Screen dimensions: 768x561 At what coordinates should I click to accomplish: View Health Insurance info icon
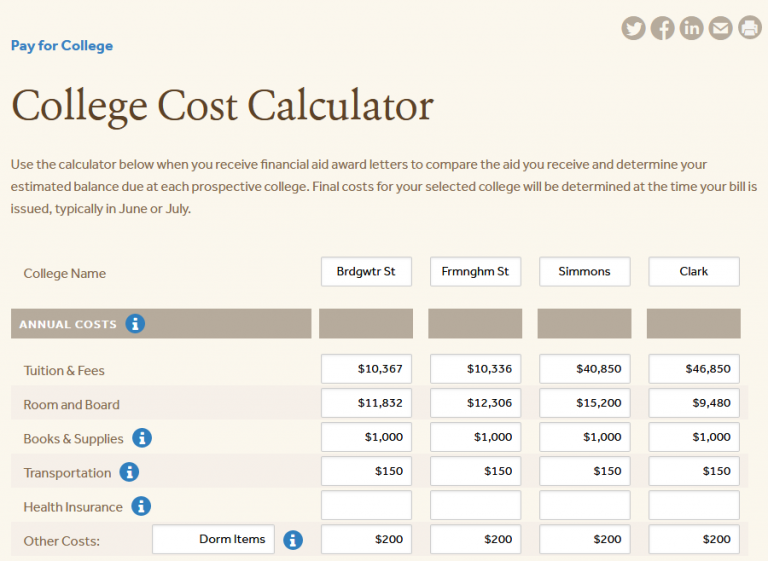click(x=141, y=506)
